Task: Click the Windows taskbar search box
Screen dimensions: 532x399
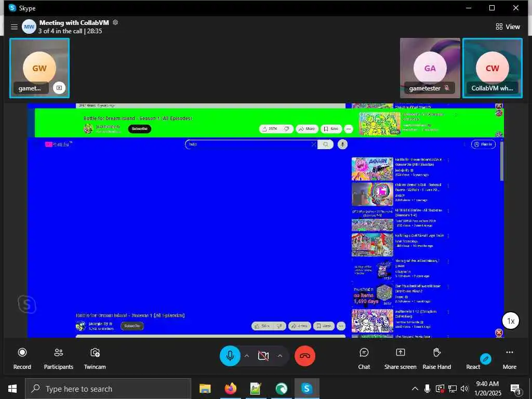Action: point(108,389)
